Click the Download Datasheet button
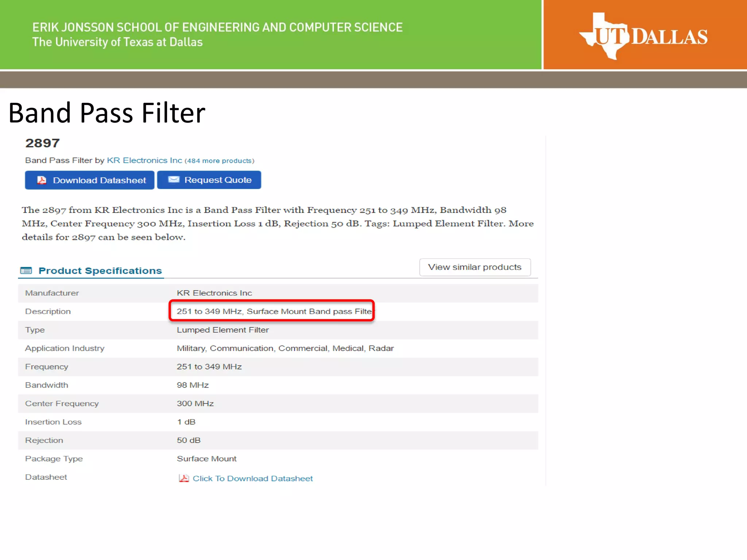This screenshot has height=560, width=747. tap(90, 180)
